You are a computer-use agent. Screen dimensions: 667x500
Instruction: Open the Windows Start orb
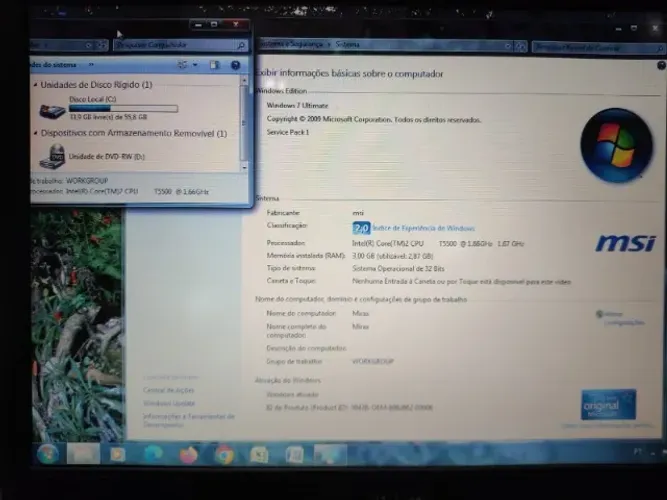coord(48,454)
